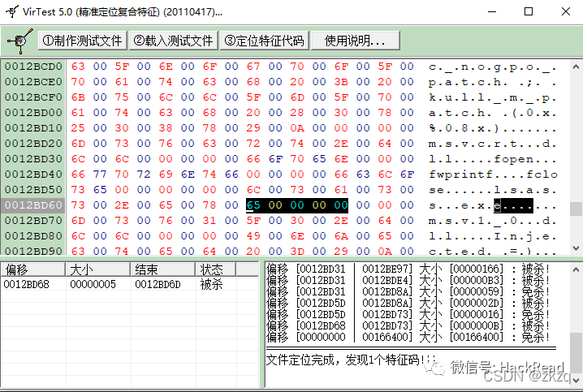Click highlighted byte 65 in row 0012BD60
583x392 pixels.
[253, 205]
